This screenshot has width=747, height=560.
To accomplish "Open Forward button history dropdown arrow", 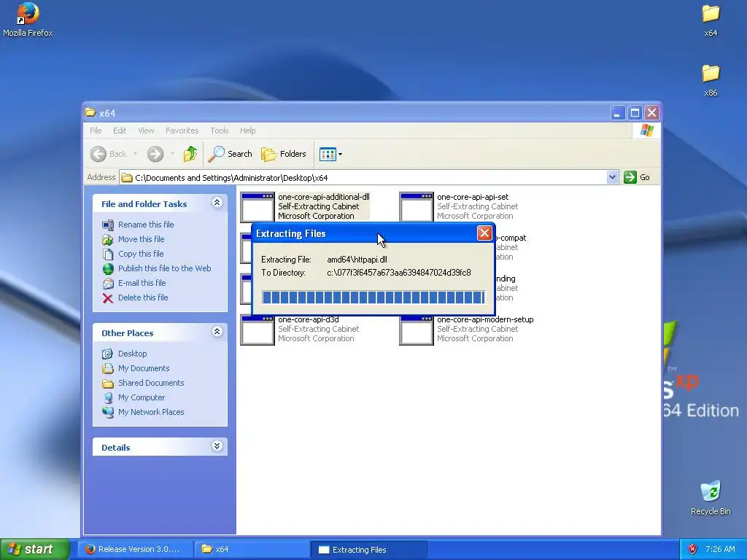I will 172,154.
